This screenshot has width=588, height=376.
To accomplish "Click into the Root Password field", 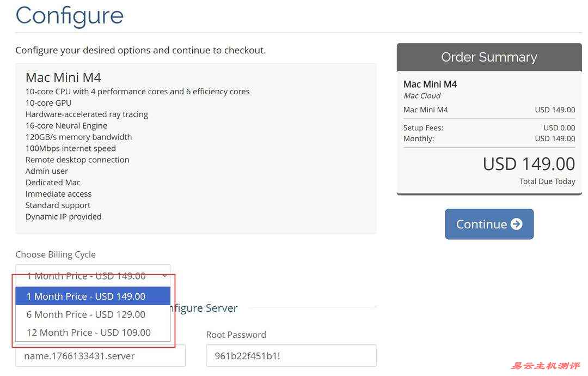I will pos(291,356).
